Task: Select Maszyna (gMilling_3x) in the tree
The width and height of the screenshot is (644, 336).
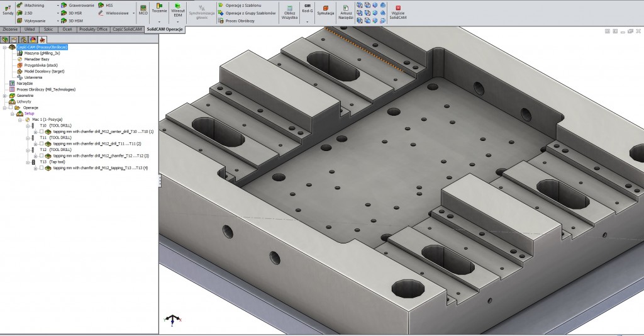Action: pyautogui.click(x=42, y=53)
